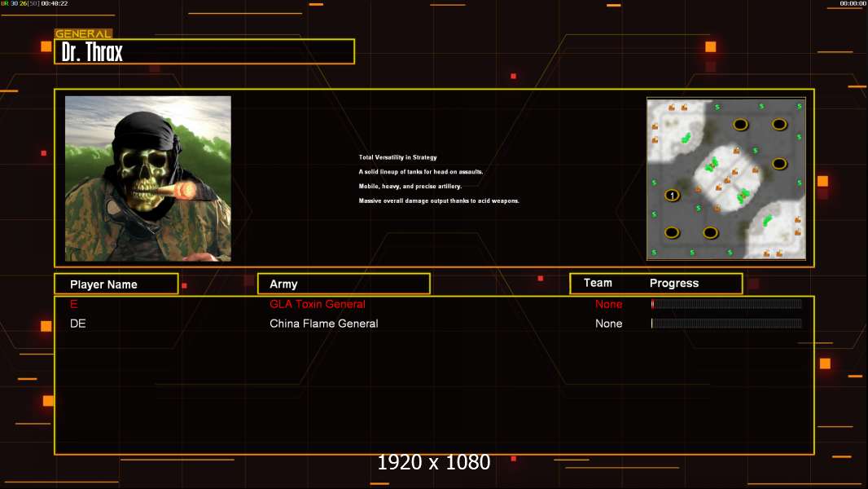Click the 00:00:00 timer at top right

[x=853, y=3]
